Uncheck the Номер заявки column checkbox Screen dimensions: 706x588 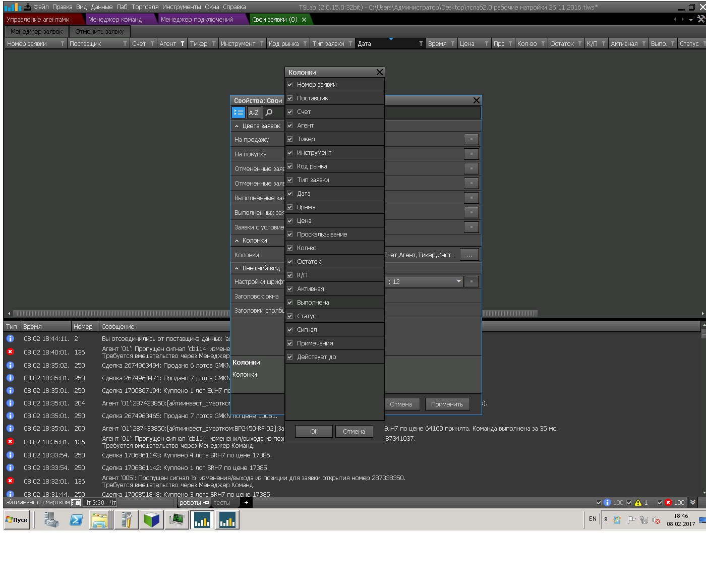[x=290, y=85]
